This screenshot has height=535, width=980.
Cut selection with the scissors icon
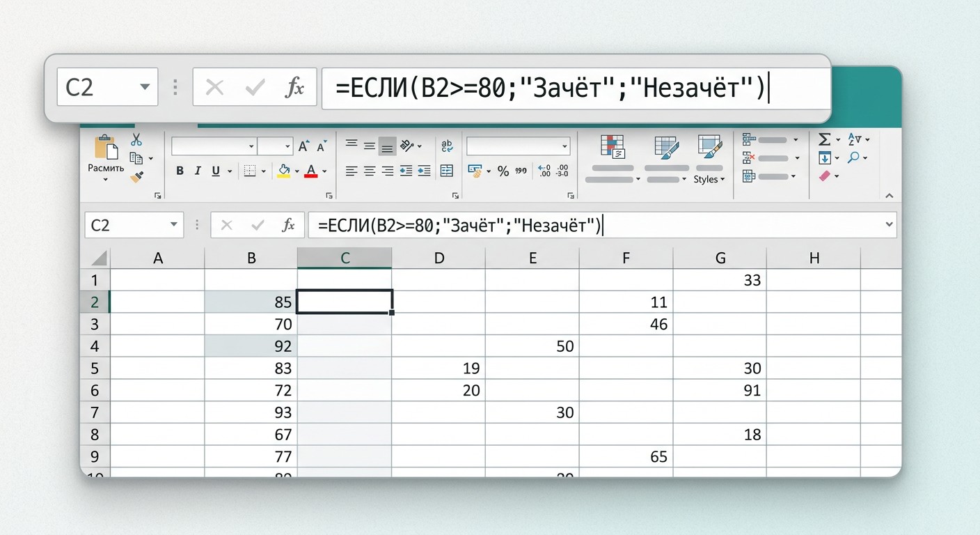point(136,140)
